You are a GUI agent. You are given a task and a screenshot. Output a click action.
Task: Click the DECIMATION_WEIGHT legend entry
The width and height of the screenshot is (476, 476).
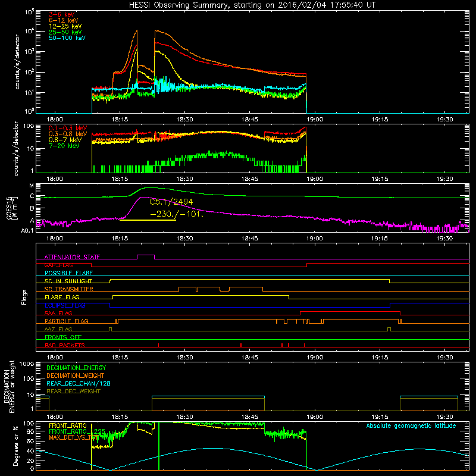(76, 375)
